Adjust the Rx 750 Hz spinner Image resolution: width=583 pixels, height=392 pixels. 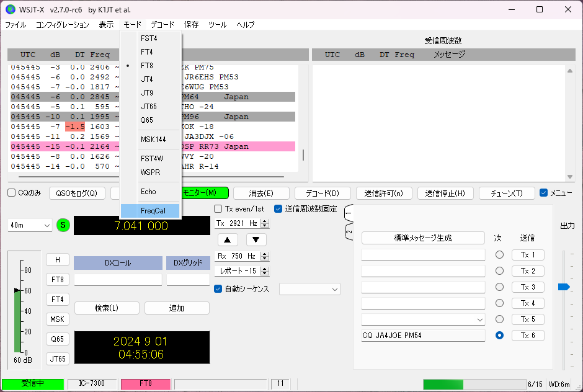265,256
